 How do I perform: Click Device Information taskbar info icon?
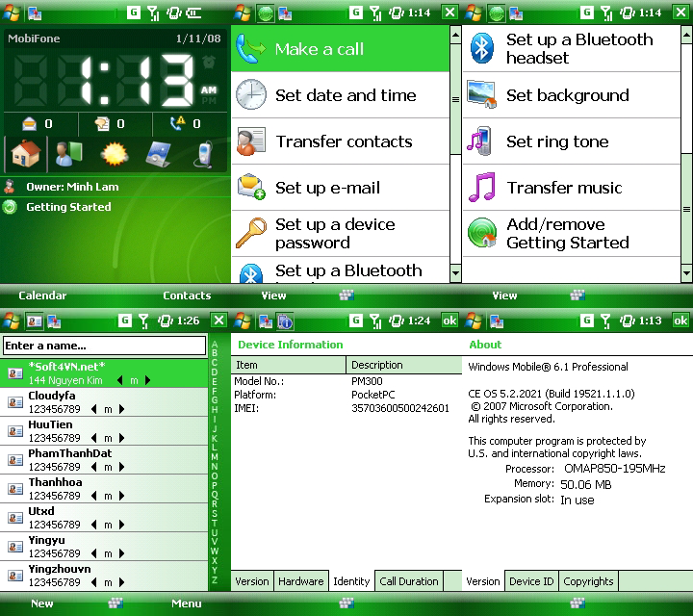pos(285,321)
